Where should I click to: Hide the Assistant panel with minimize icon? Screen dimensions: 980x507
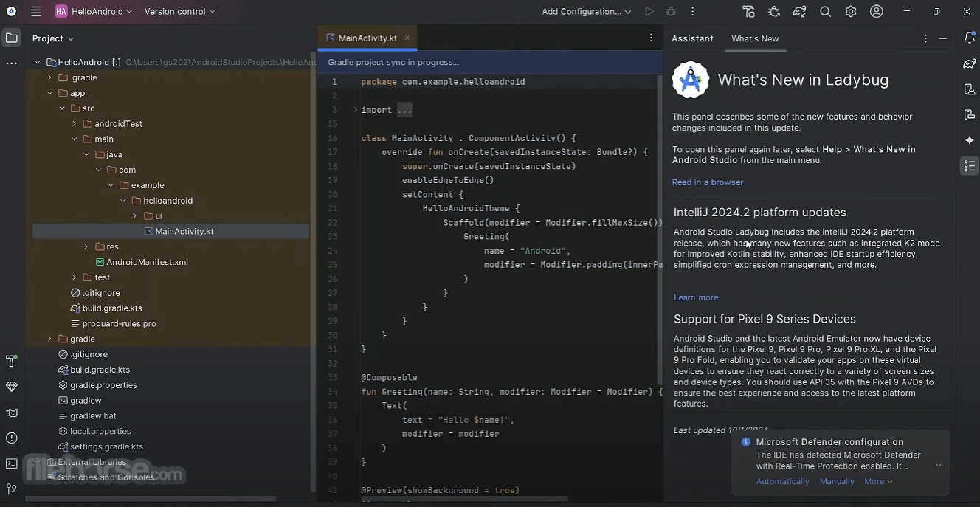(942, 38)
